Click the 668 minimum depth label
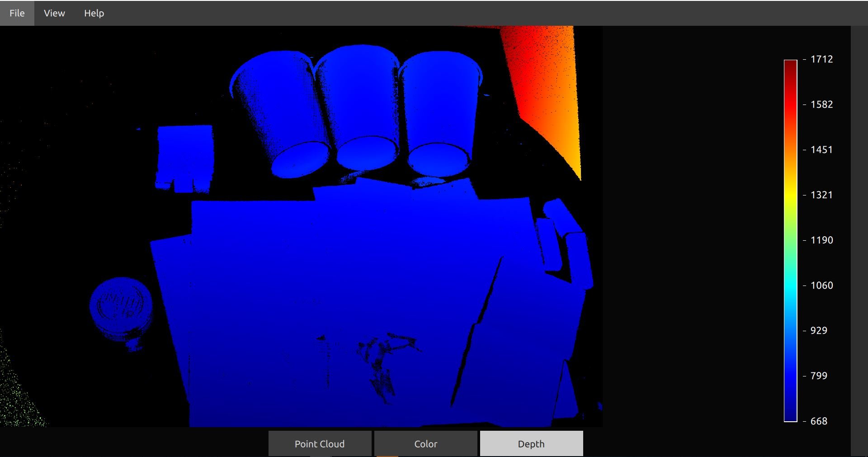868x457 pixels. tap(819, 421)
